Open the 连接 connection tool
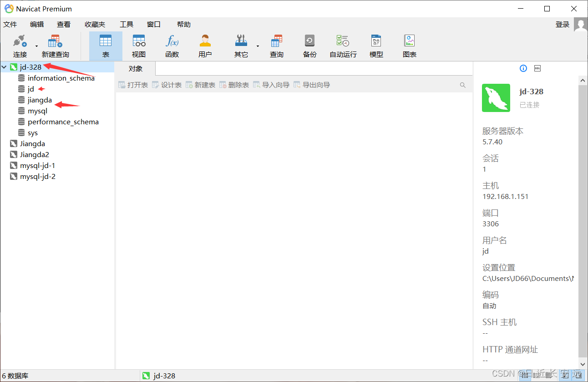Viewport: 588px width, 382px height. (x=20, y=46)
